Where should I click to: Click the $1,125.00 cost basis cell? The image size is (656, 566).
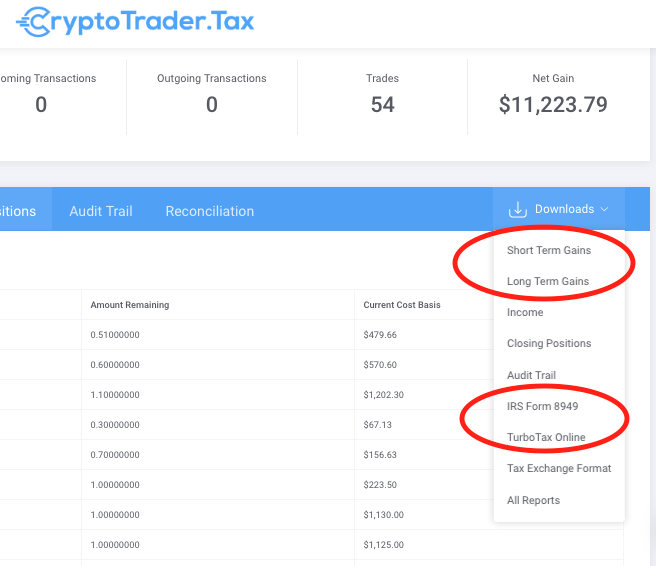383,545
